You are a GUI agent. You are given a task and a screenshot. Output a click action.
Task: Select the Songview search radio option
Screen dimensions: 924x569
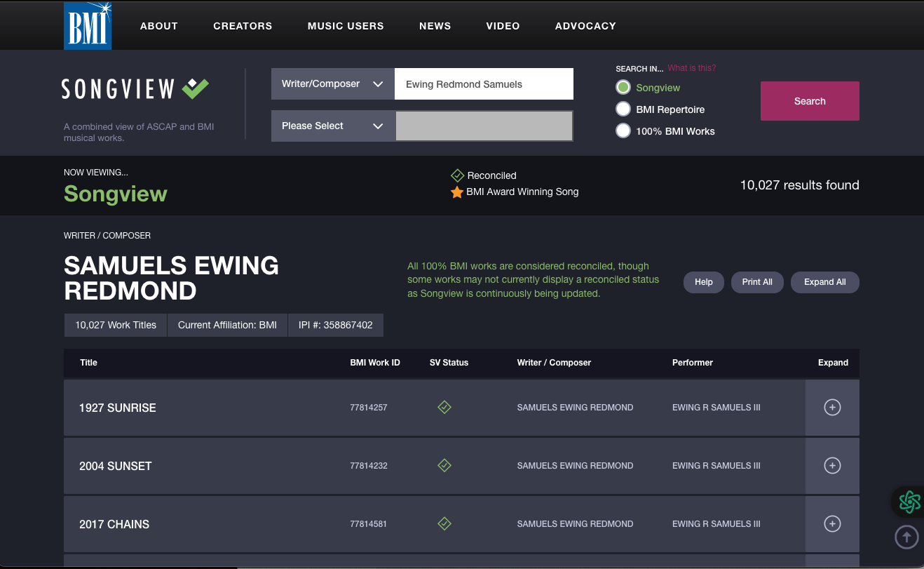pyautogui.click(x=623, y=88)
